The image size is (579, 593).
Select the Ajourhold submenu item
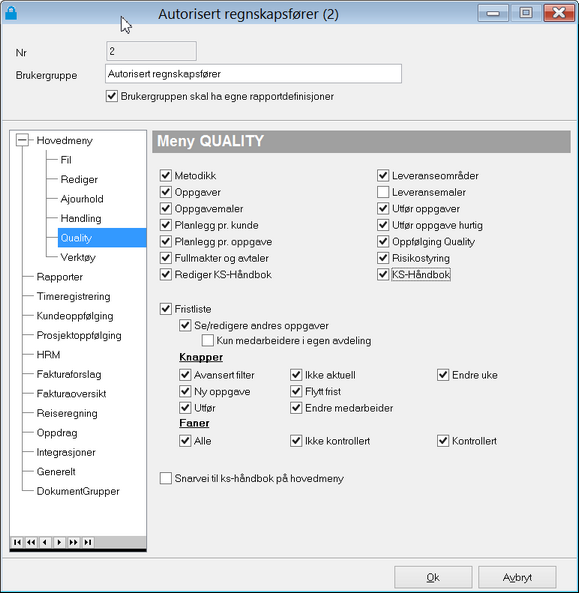point(82,199)
